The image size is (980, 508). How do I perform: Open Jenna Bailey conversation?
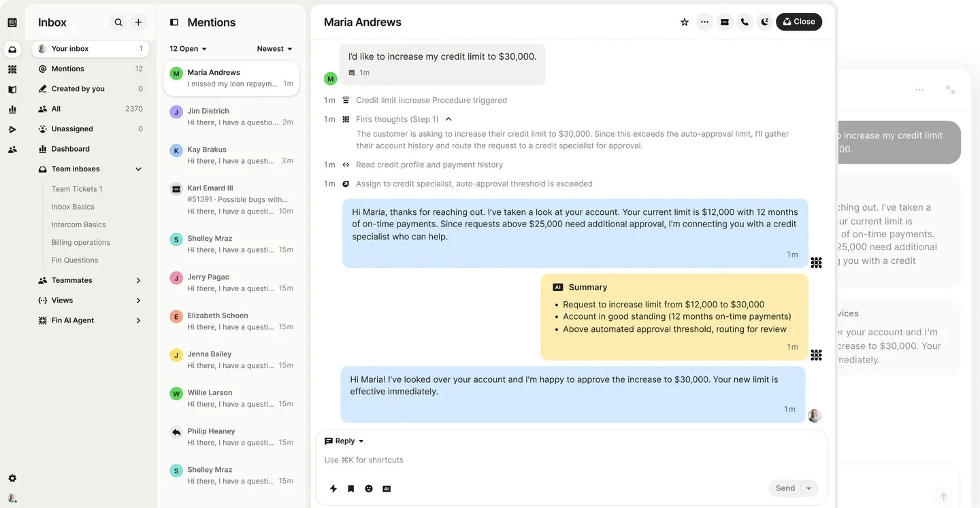coord(231,360)
